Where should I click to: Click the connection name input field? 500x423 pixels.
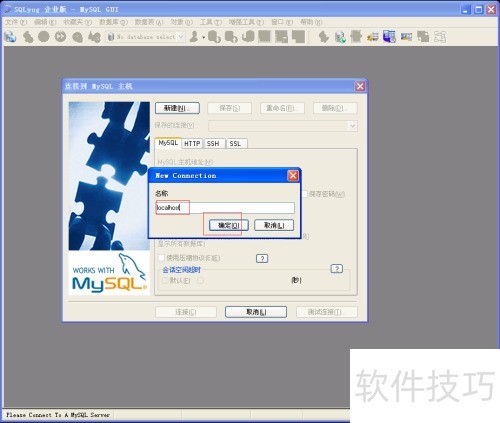coord(225,208)
